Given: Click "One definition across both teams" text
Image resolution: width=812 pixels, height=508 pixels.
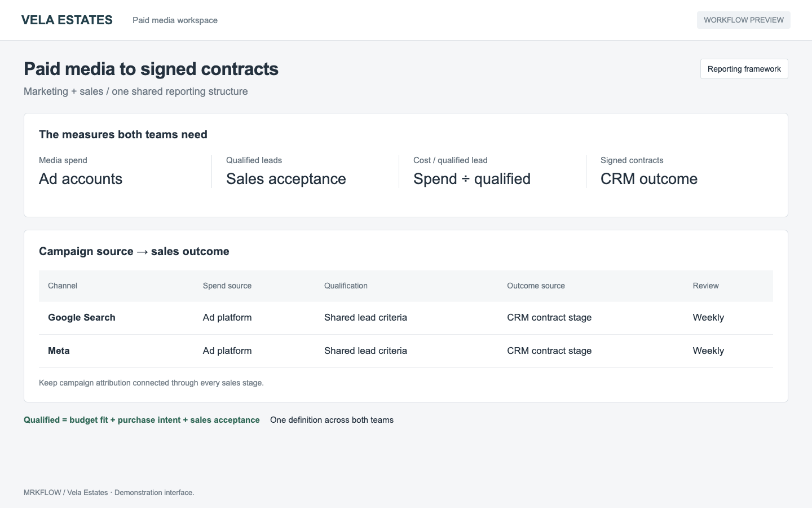Looking at the screenshot, I should point(332,420).
